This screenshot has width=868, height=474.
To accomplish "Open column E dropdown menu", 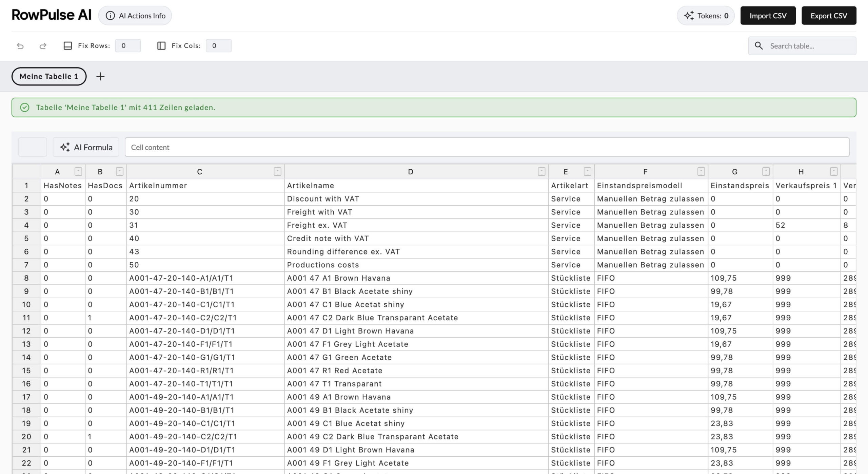I will [588, 172].
